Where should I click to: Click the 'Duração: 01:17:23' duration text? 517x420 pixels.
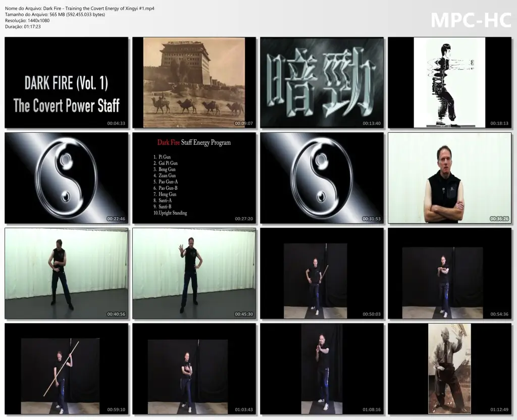26,26
